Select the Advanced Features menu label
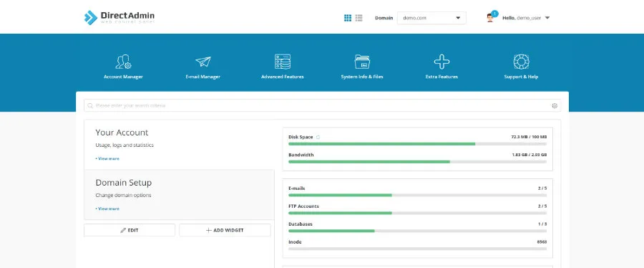 [x=283, y=77]
